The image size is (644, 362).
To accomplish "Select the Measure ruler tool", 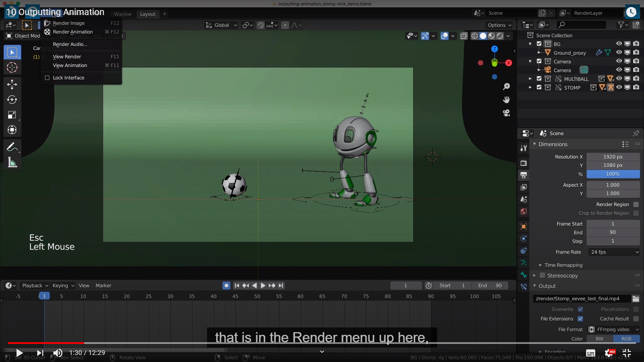I will (x=12, y=163).
